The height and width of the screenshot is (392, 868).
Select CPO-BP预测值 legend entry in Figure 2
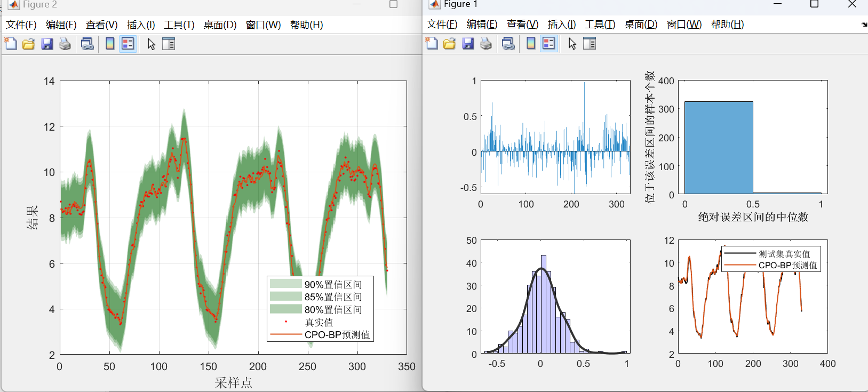click(337, 335)
